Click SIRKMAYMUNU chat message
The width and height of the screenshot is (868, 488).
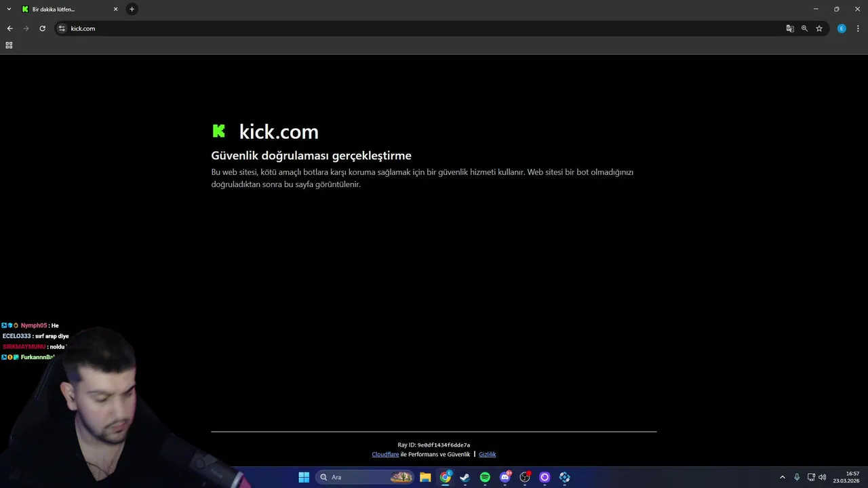(x=34, y=346)
